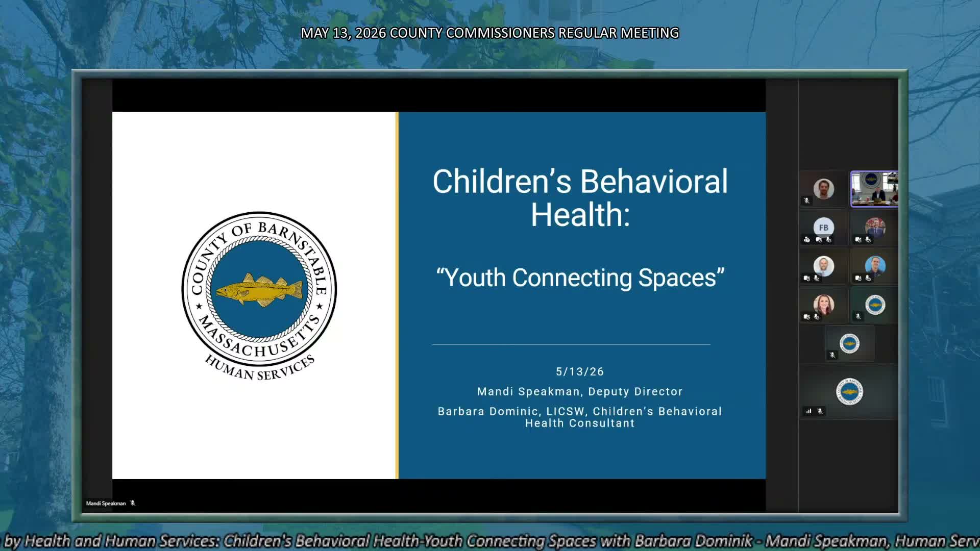Click the bearded man avatar beside live video
980x551 pixels.
tap(824, 189)
